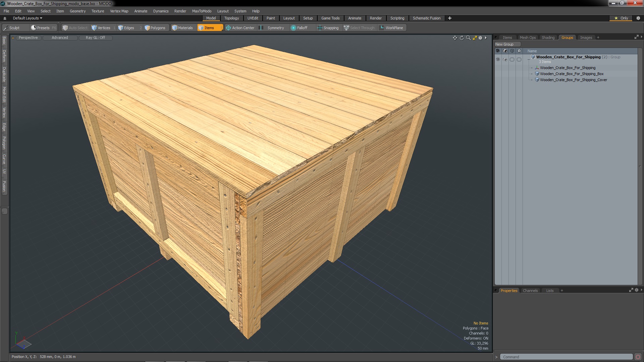Image resolution: width=644 pixels, height=362 pixels.
Task: Click the home arrow left of Default Layouts
Action: pos(5,18)
